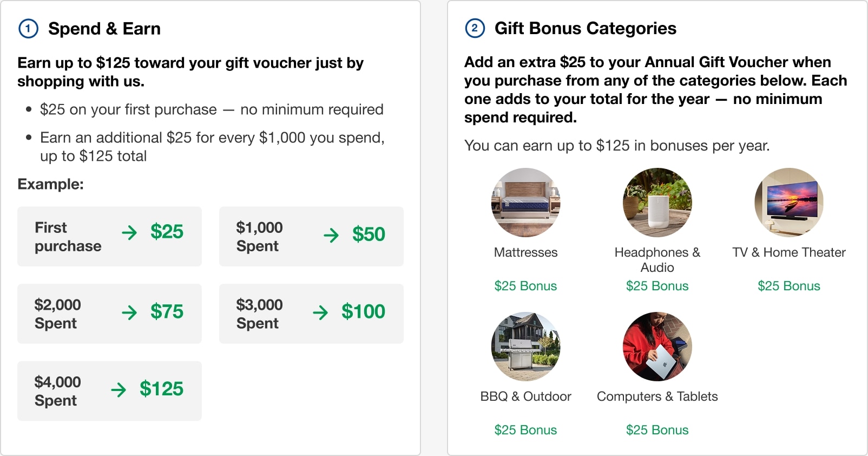Open the Computers & Tablets category image
868x456 pixels.
pyautogui.click(x=657, y=347)
